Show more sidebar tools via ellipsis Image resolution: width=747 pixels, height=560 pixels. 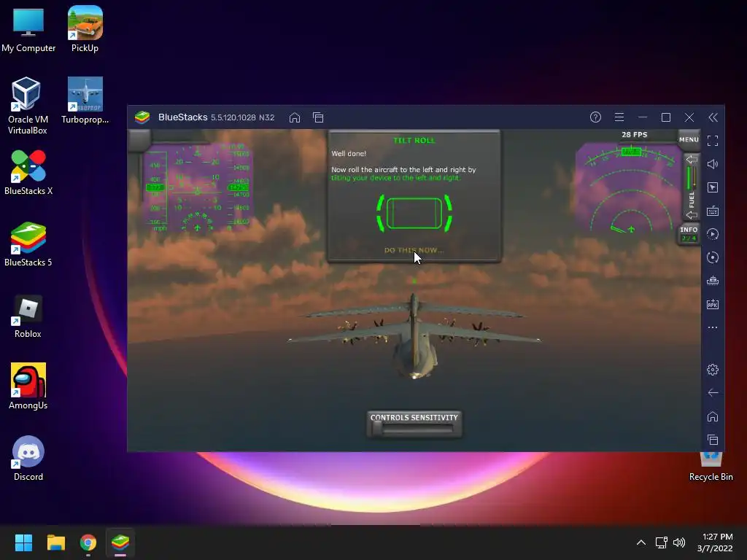[712, 327]
